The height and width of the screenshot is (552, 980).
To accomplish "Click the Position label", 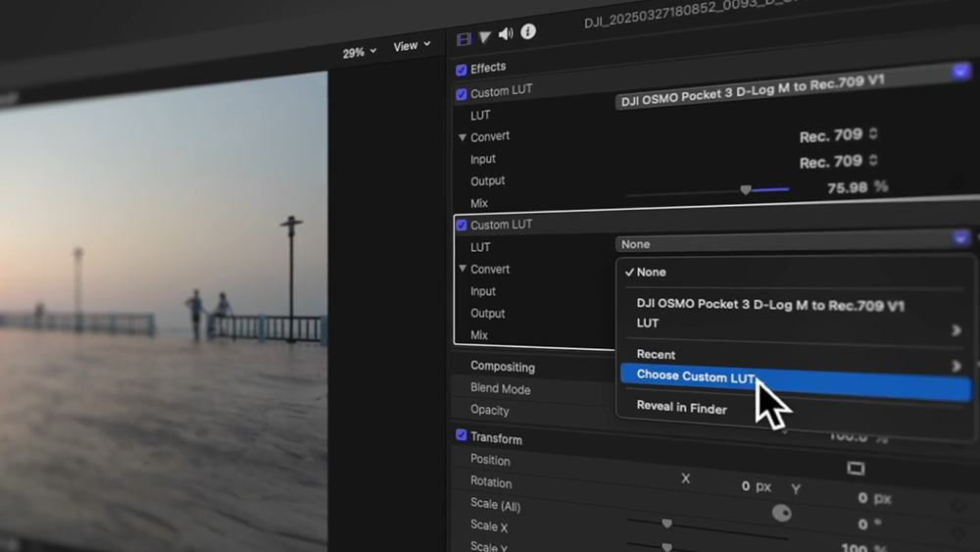I will 490,460.
